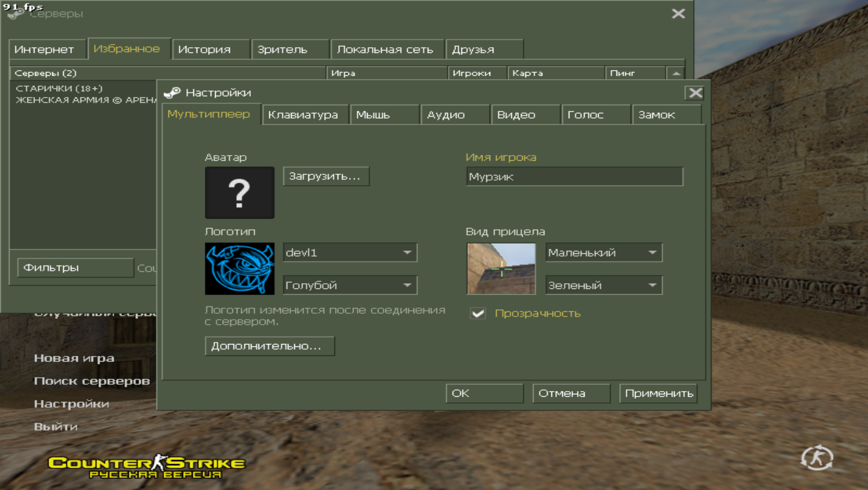This screenshot has height=490, width=868.
Task: Click the avatar question mark image
Action: click(239, 193)
